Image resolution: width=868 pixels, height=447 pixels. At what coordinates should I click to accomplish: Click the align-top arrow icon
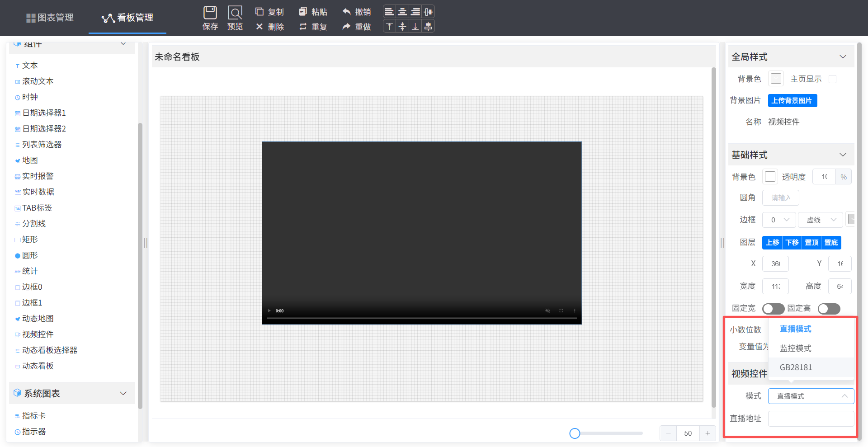(389, 27)
